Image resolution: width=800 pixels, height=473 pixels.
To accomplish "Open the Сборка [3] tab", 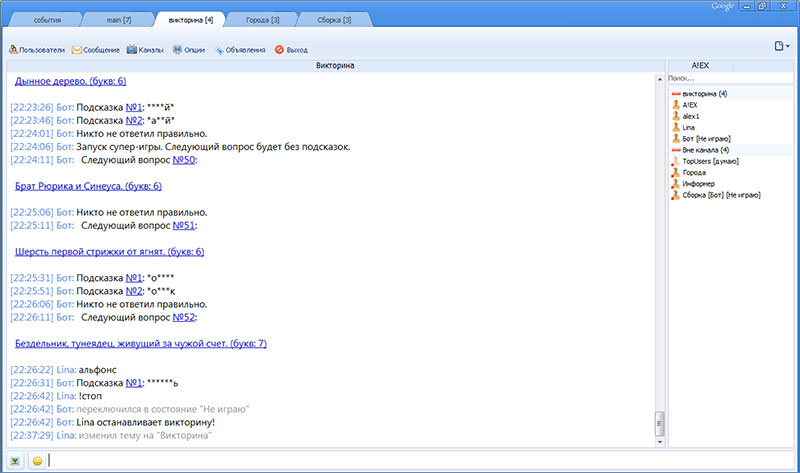I will (x=332, y=20).
